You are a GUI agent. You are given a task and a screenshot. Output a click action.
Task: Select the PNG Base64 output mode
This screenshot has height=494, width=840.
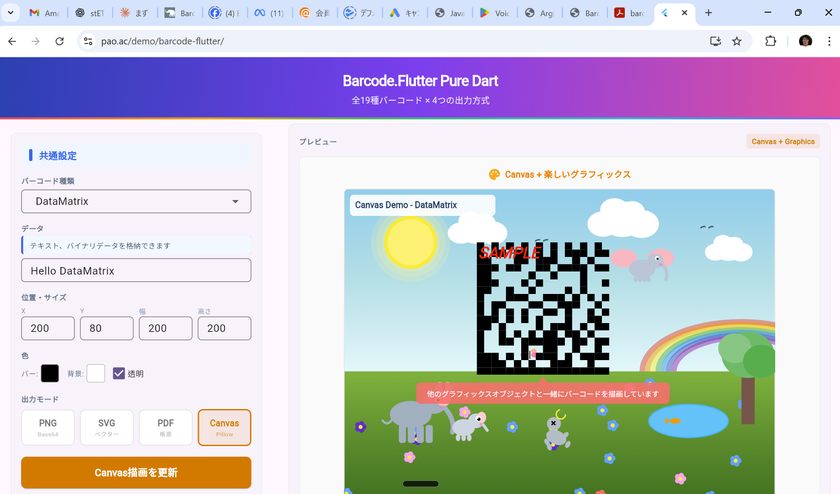tap(48, 427)
